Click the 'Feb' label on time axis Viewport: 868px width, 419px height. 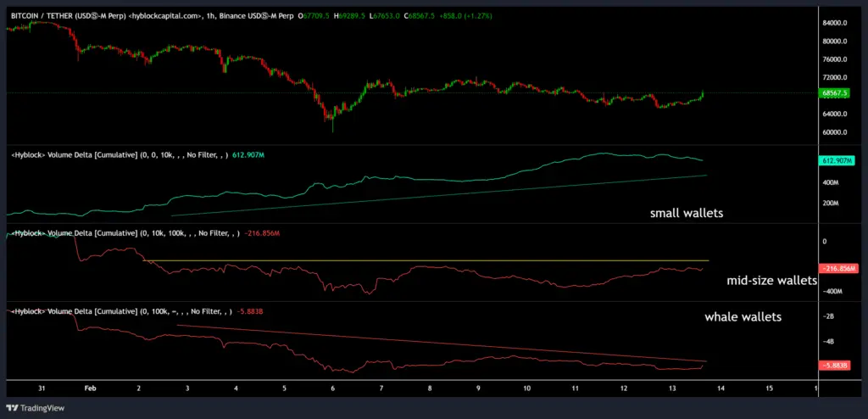click(91, 388)
